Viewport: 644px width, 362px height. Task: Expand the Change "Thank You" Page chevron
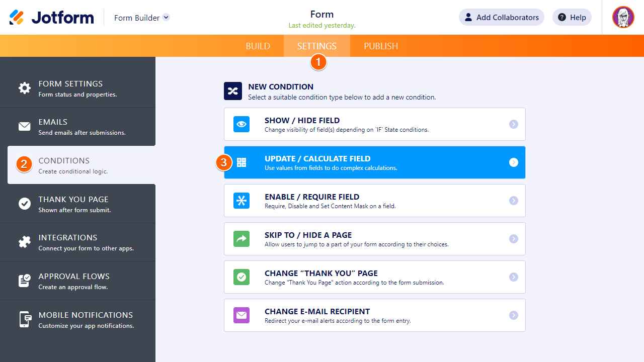coord(513,277)
